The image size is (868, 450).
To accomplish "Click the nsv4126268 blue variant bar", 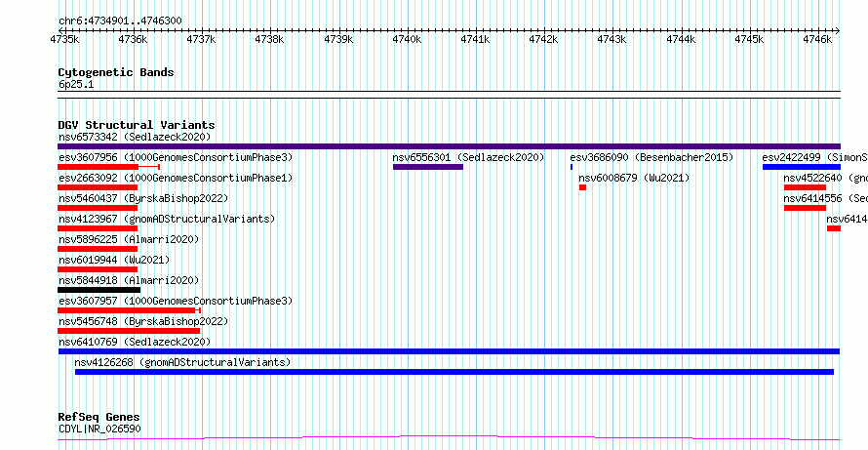I will click(x=454, y=372).
